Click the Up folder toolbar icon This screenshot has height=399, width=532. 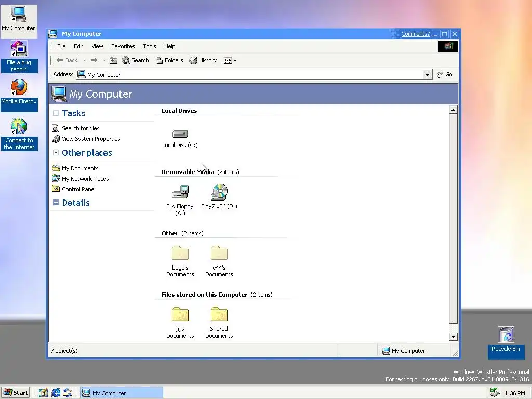pyautogui.click(x=114, y=60)
